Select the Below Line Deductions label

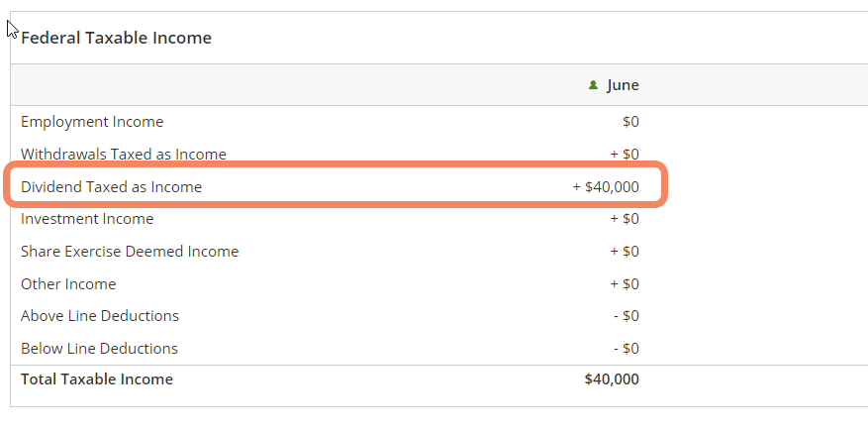point(99,349)
